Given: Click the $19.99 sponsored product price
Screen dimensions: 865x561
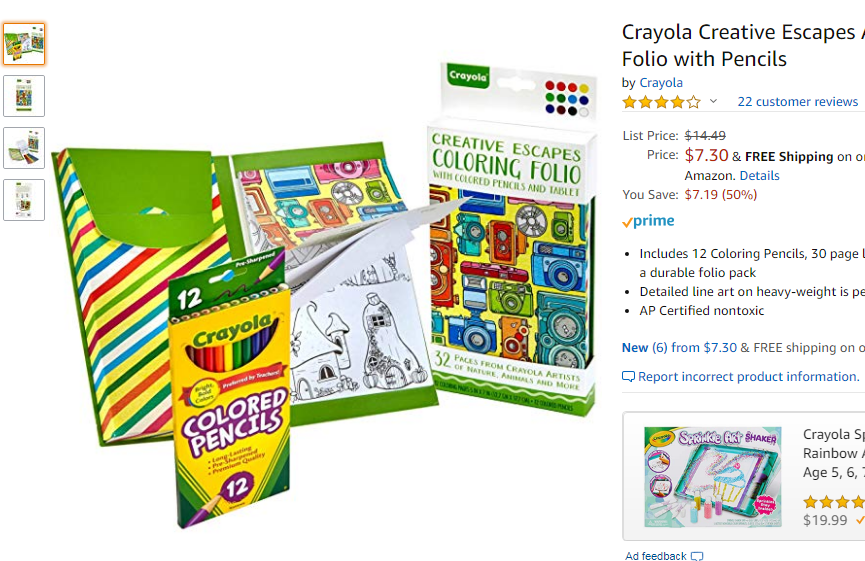Looking at the screenshot, I should 825,520.
